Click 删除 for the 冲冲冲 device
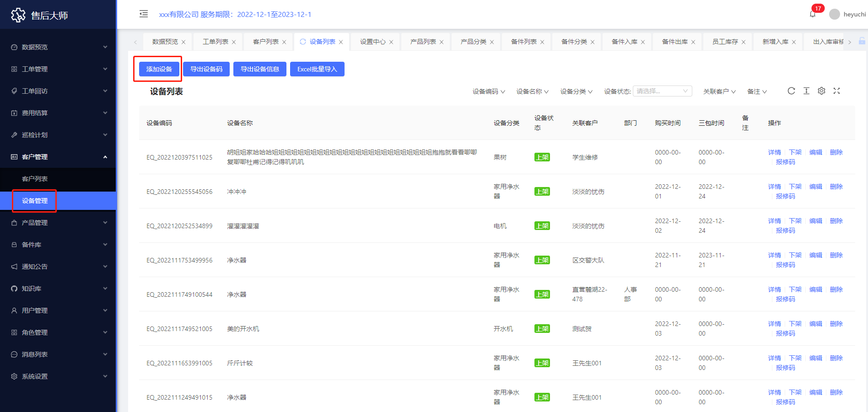The width and height of the screenshot is (868, 412). point(836,187)
